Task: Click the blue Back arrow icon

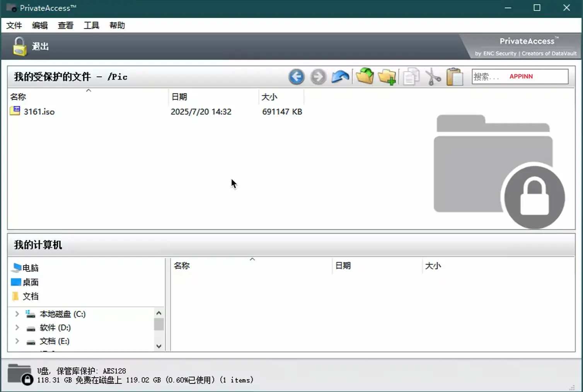Action: pyautogui.click(x=297, y=77)
